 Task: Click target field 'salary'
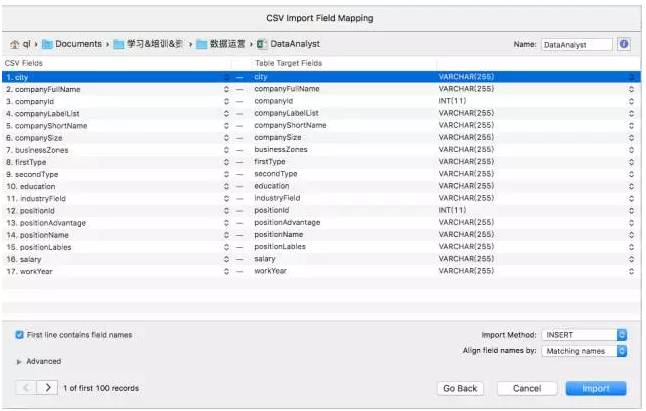click(x=264, y=259)
